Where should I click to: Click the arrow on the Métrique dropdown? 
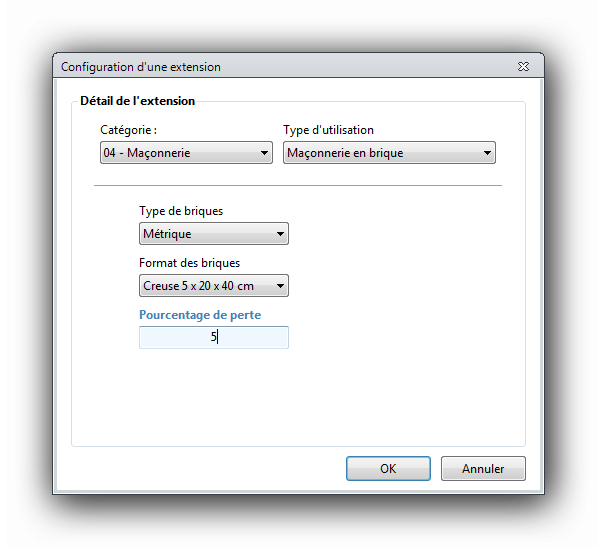(280, 234)
